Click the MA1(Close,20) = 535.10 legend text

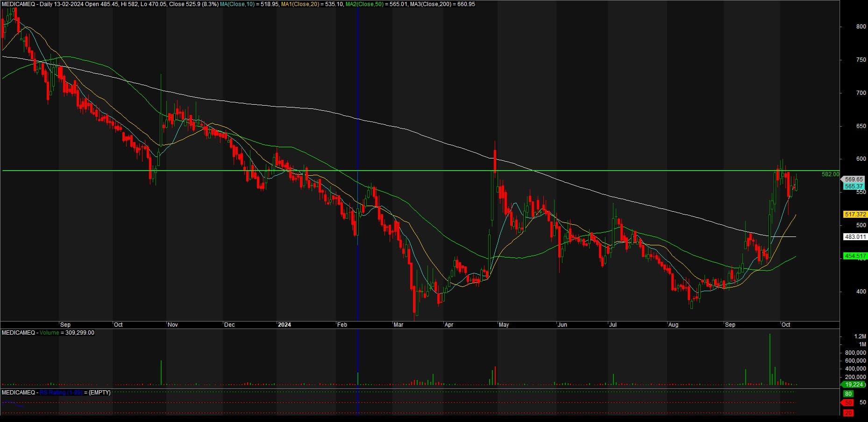pyautogui.click(x=313, y=4)
